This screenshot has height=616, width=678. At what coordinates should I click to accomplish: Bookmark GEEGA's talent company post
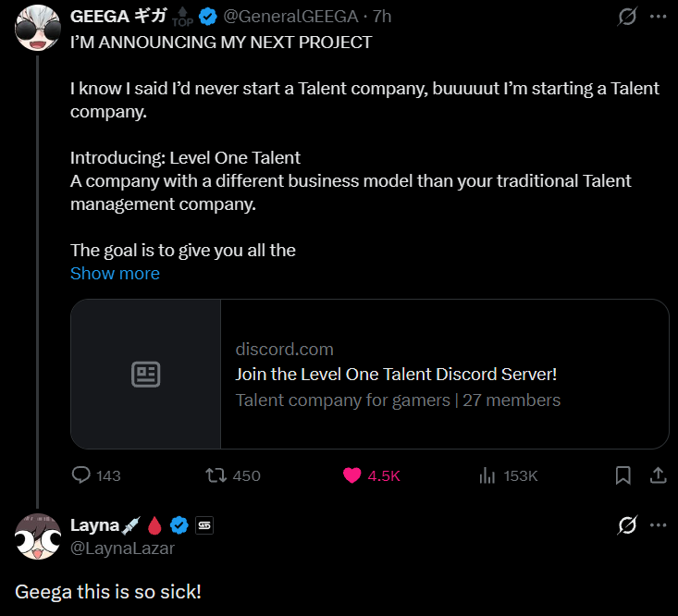623,475
